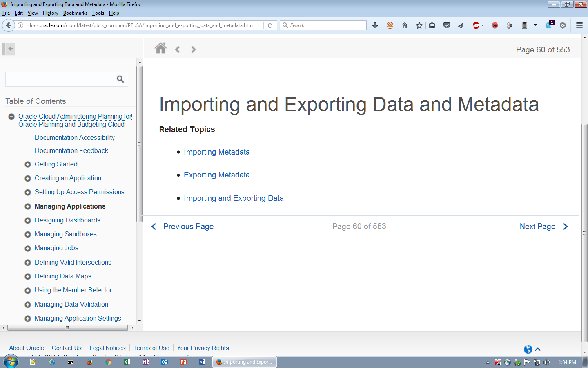Open Outlook from the taskbar

pos(165,362)
